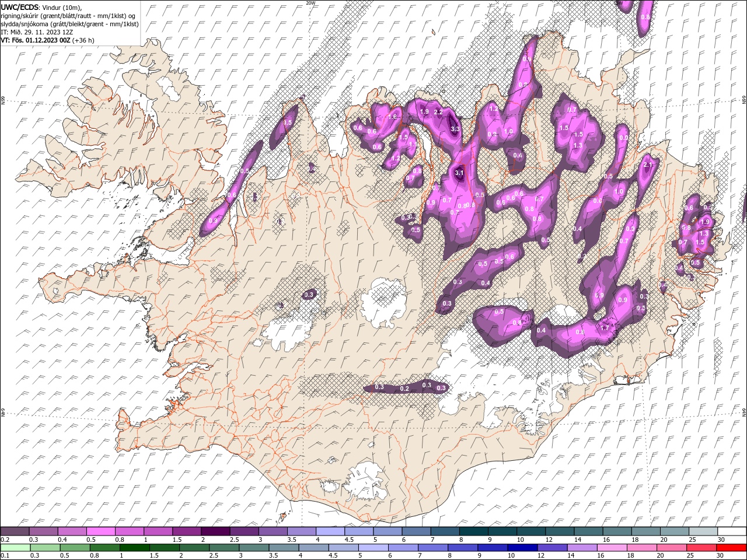This screenshot has height=560, width=747.
Task: Pick darkest purple upper swatch between 2 and 2.5
Action: 215,531
